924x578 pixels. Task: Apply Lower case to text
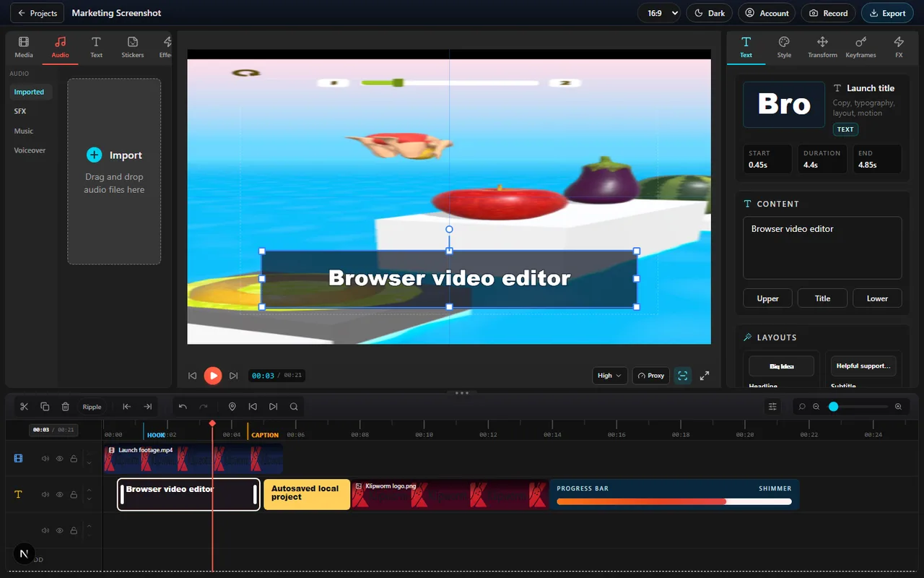tap(877, 298)
